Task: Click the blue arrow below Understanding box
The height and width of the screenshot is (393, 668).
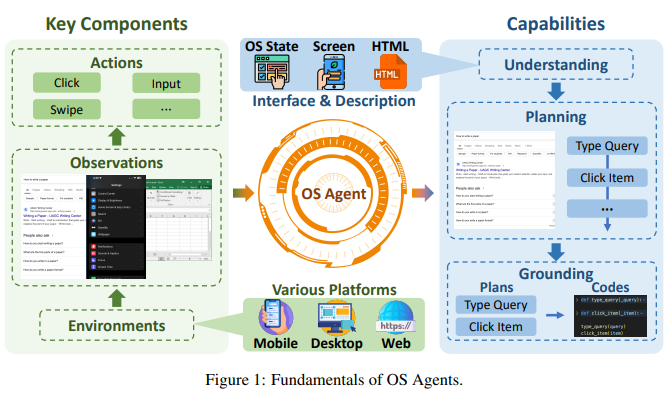Action: (556, 91)
